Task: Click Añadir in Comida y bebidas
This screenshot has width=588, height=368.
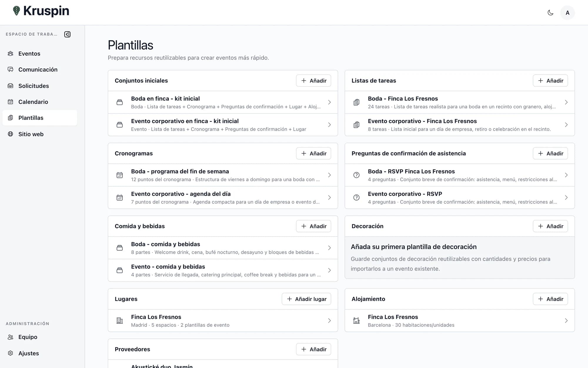Action: 313,226
